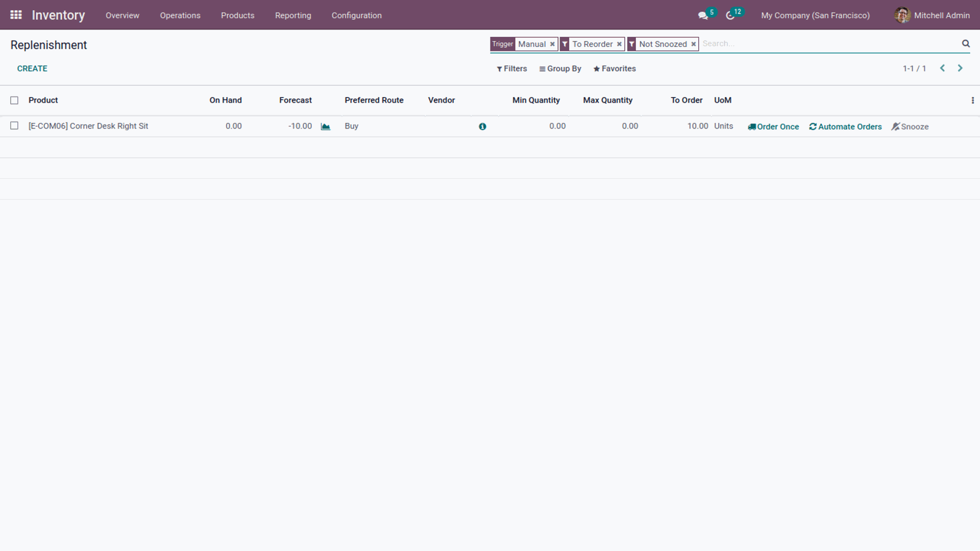This screenshot has width=980, height=551.
Task: Open the apps grid menu icon
Action: point(16,15)
